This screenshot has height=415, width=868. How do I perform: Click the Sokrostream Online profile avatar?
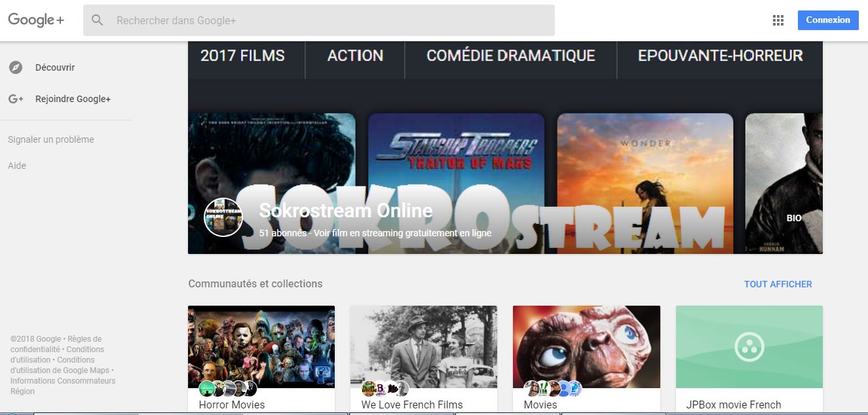tap(223, 217)
